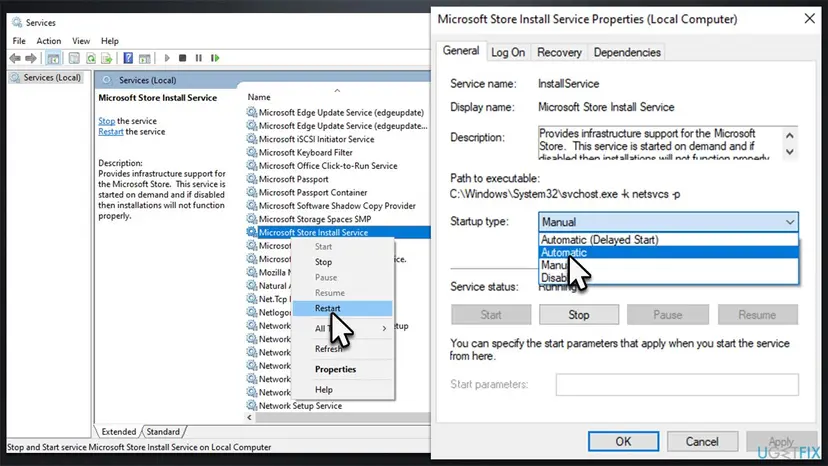Click the Stop the service link

click(106, 121)
